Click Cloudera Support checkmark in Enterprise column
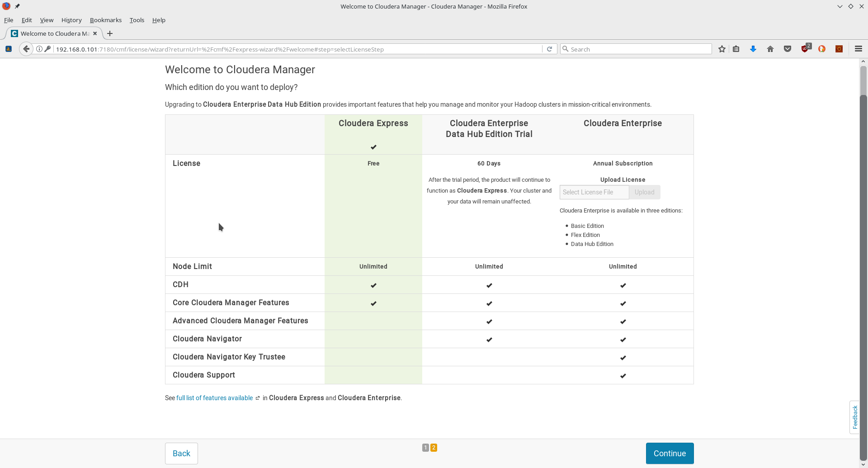Screen dimensions: 868x468 623,375
